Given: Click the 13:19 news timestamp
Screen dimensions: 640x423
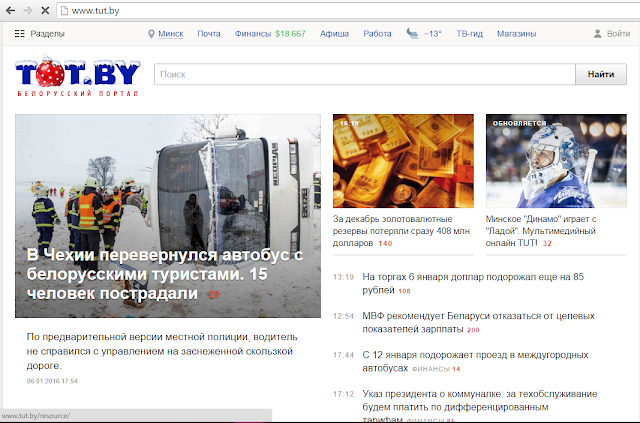Looking at the screenshot, I should (343, 277).
